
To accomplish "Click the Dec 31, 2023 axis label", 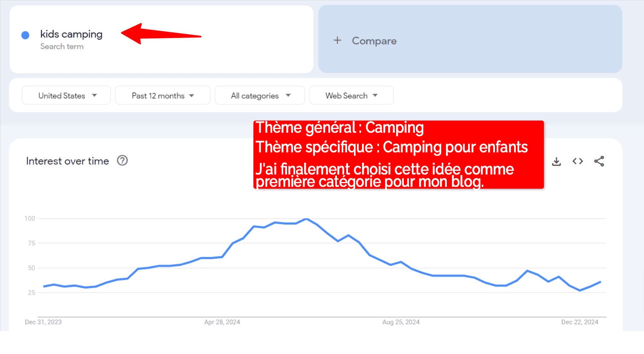I will coord(43,322).
